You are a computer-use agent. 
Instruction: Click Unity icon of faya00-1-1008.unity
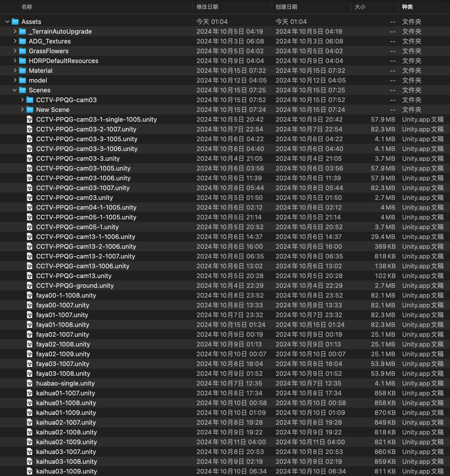point(30,295)
